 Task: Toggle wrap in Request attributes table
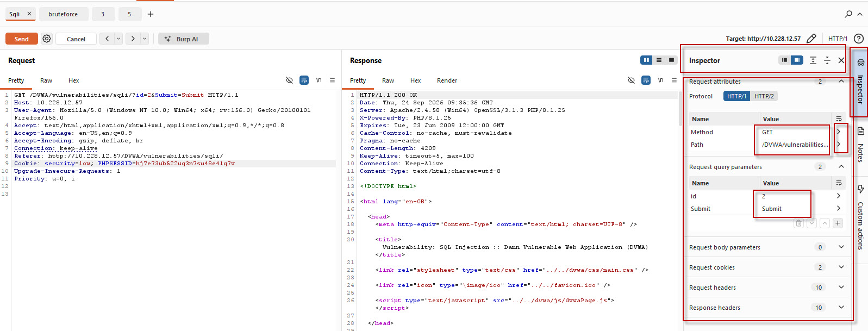coord(839,119)
